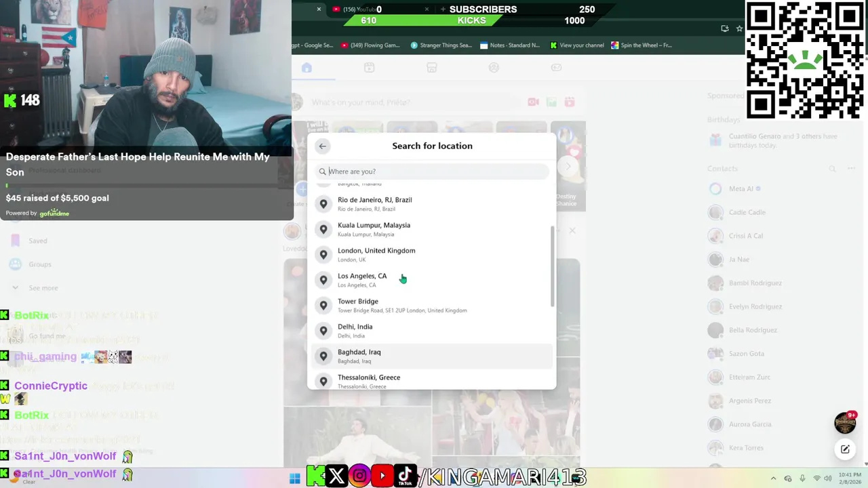Open Facebook Groups tab icon in top nav

(x=494, y=67)
